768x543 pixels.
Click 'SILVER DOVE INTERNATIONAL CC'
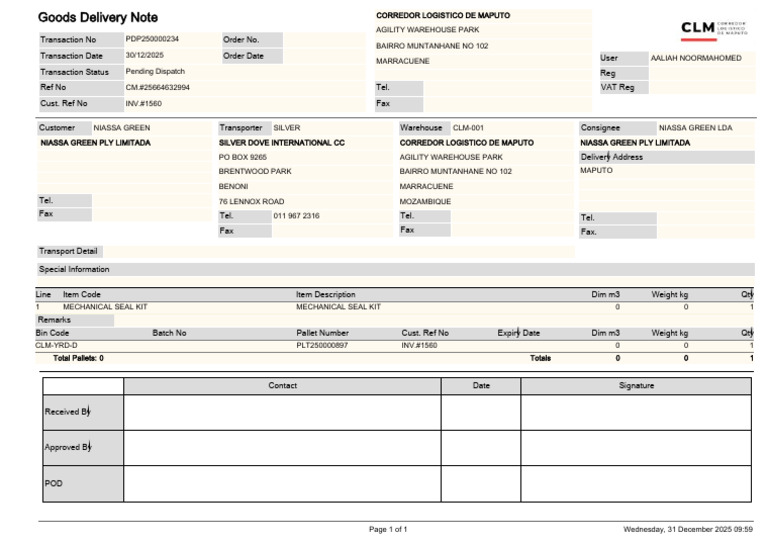[282, 142]
